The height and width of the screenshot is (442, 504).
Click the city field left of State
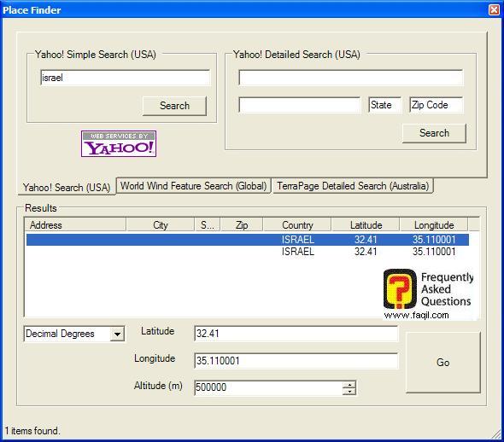tap(299, 105)
